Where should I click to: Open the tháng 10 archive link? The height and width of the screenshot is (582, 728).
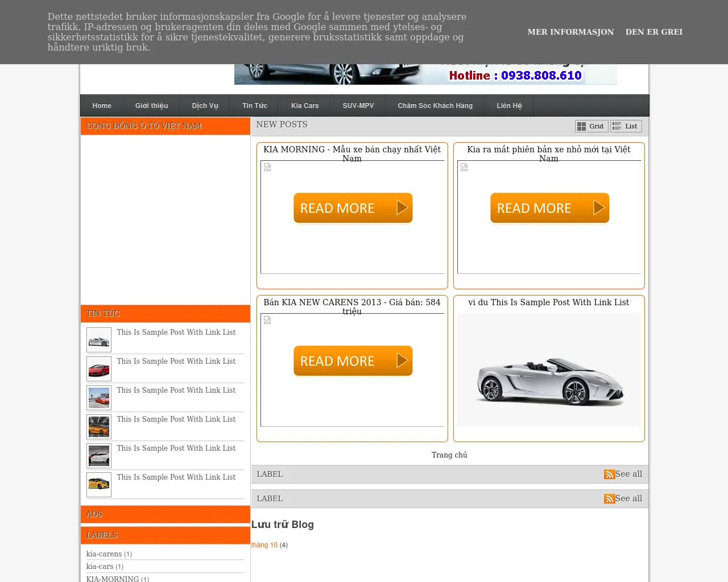264,545
